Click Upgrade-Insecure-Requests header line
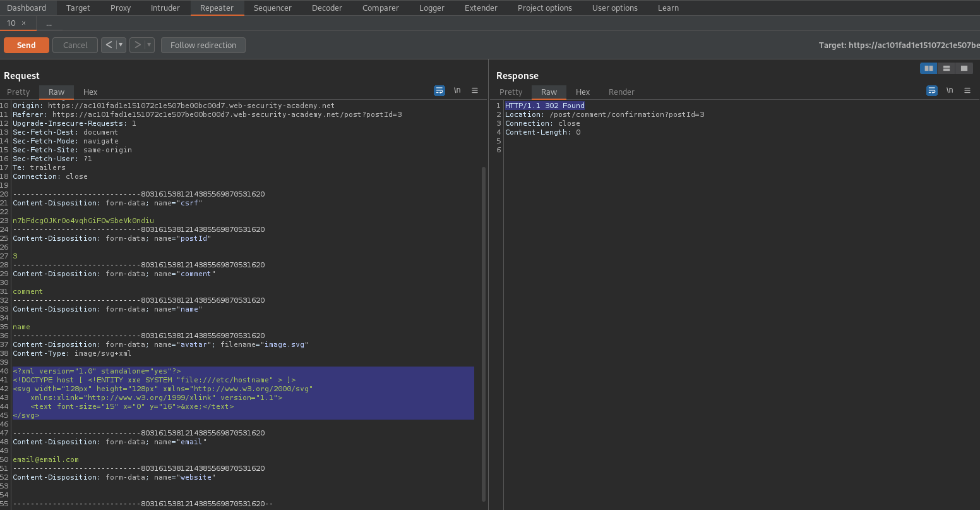This screenshot has width=980, height=510. [75, 123]
